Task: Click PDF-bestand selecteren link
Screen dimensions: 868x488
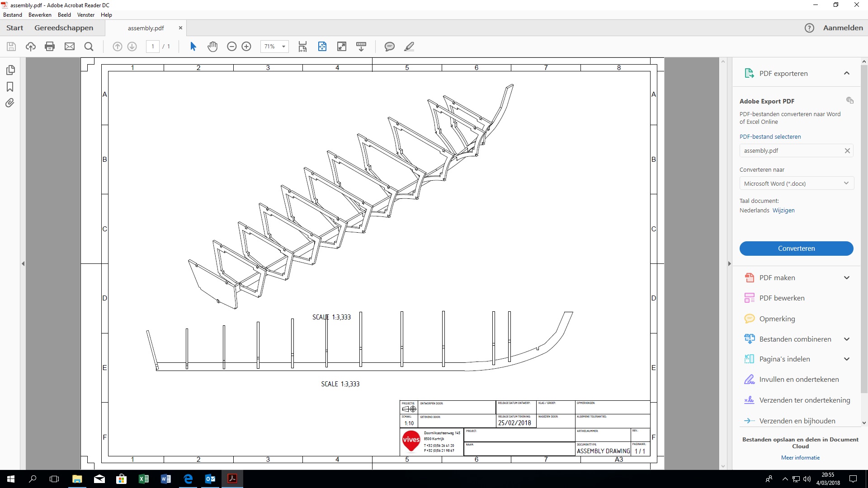Action: pos(770,136)
